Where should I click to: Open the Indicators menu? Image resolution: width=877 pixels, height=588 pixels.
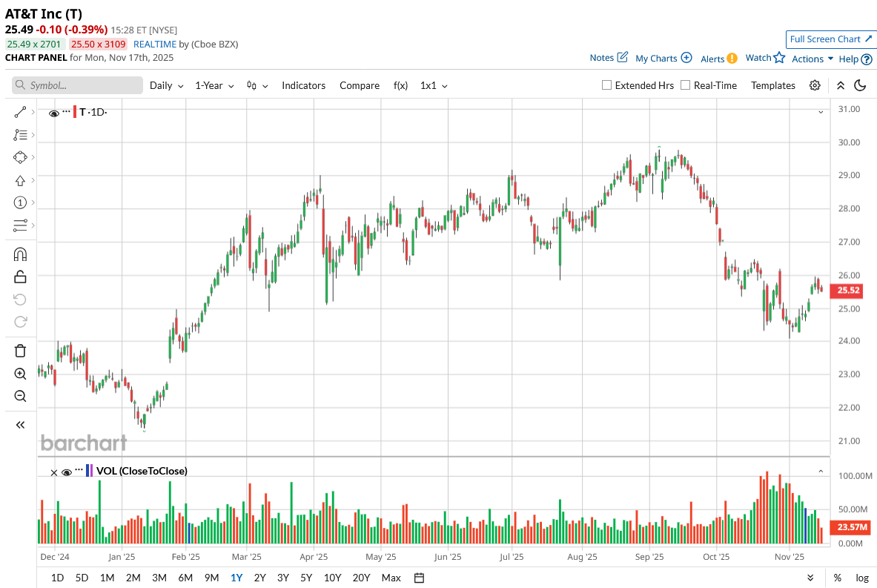(304, 85)
